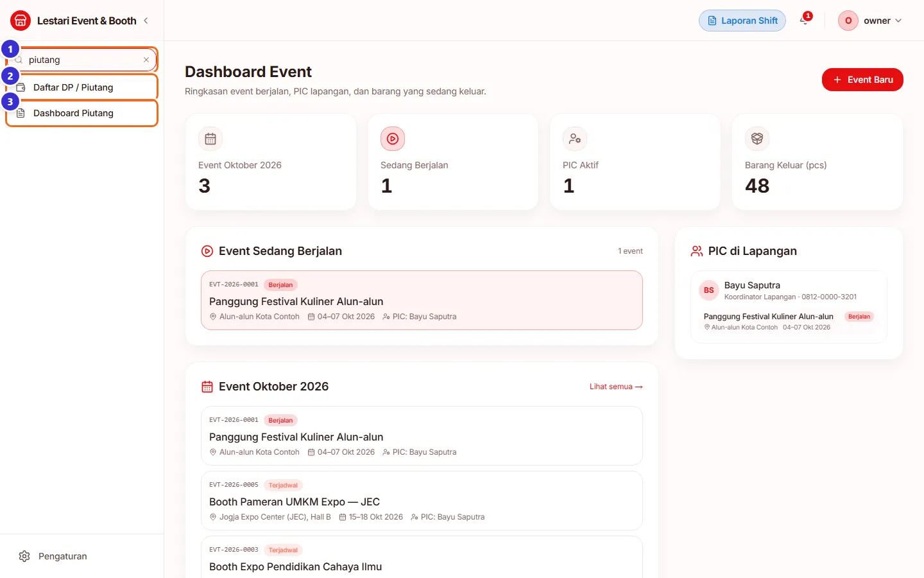924x578 pixels.
Task: Open Bayu Saputra's PIC card
Action: coord(789,307)
